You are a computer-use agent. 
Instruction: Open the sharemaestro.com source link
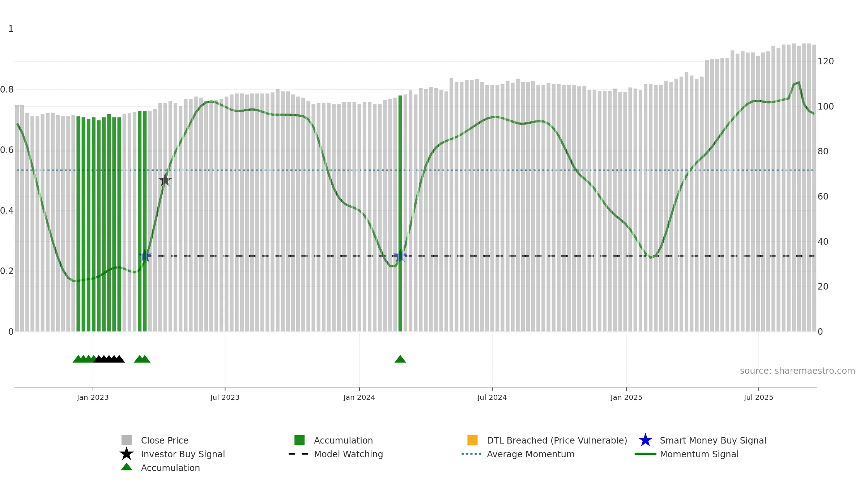pyautogui.click(x=797, y=371)
